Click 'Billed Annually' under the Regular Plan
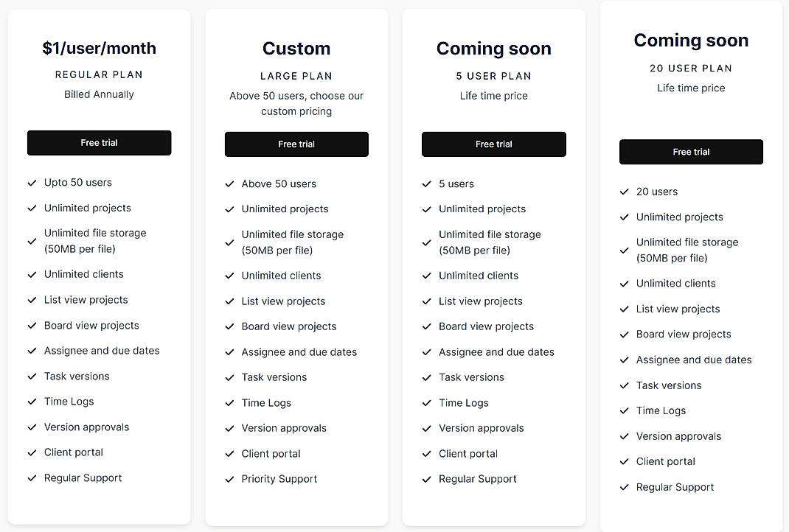The image size is (789, 532). click(x=99, y=94)
